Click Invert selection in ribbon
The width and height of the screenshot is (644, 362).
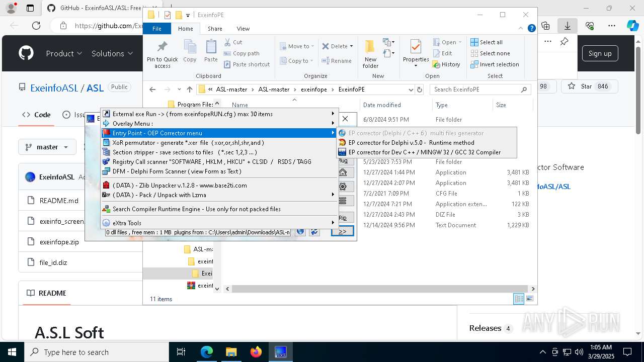495,64
